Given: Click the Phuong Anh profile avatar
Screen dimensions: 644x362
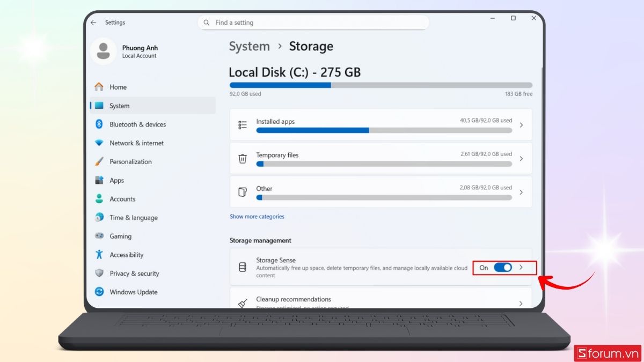Looking at the screenshot, I should click(103, 51).
